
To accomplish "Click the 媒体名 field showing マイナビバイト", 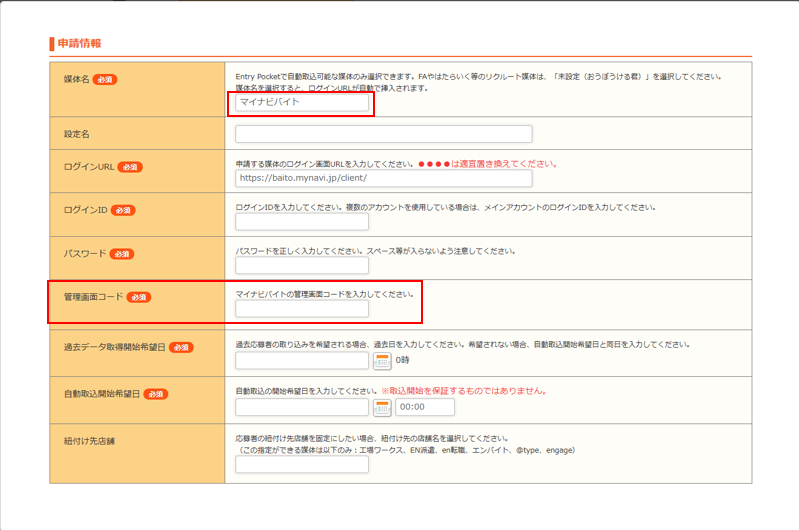I will pos(302,102).
